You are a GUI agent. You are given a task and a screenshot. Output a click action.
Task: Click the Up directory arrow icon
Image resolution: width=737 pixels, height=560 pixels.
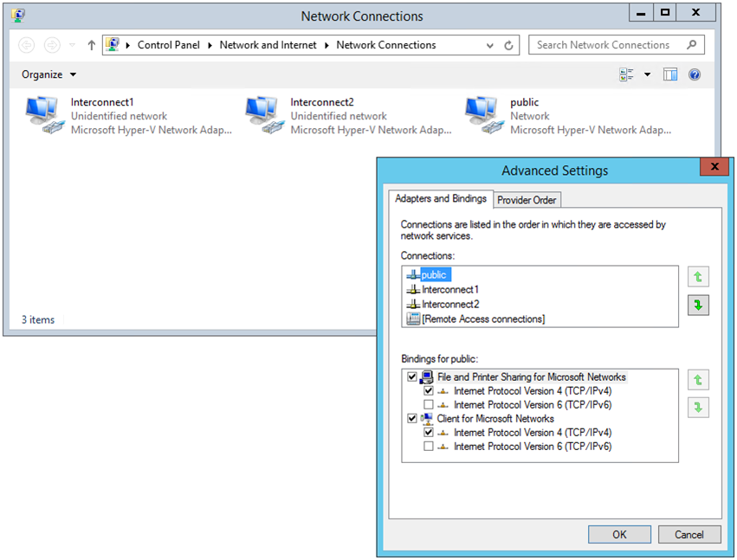pos(91,45)
